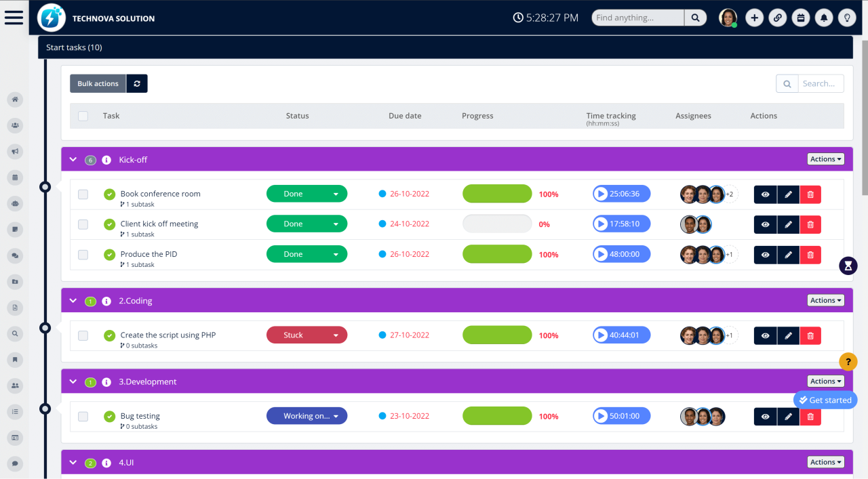Viewport: 868px width, 479px height.
Task: Open the calendar icon in the top bar
Action: [800, 18]
